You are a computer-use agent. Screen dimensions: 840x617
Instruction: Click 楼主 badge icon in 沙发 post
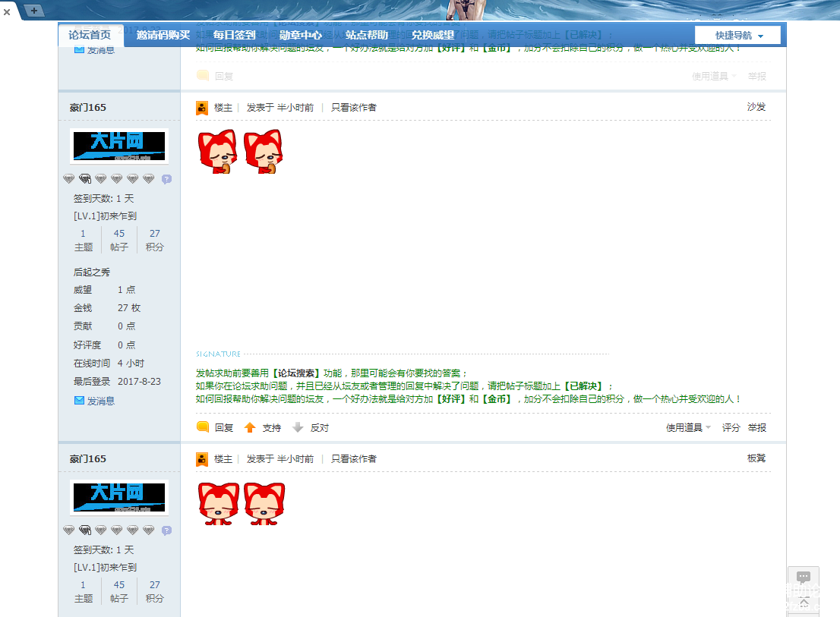[x=202, y=108]
